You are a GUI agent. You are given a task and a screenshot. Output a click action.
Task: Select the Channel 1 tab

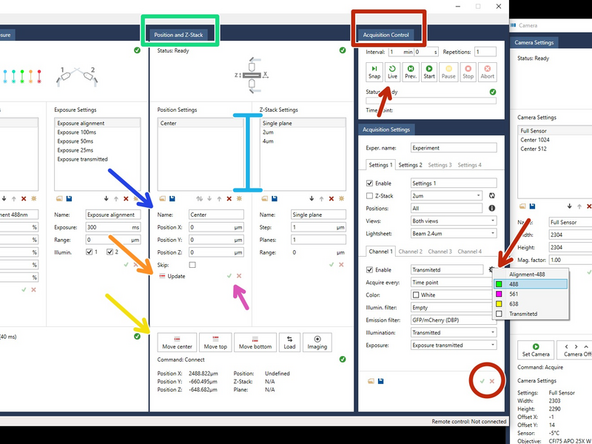pyautogui.click(x=381, y=251)
